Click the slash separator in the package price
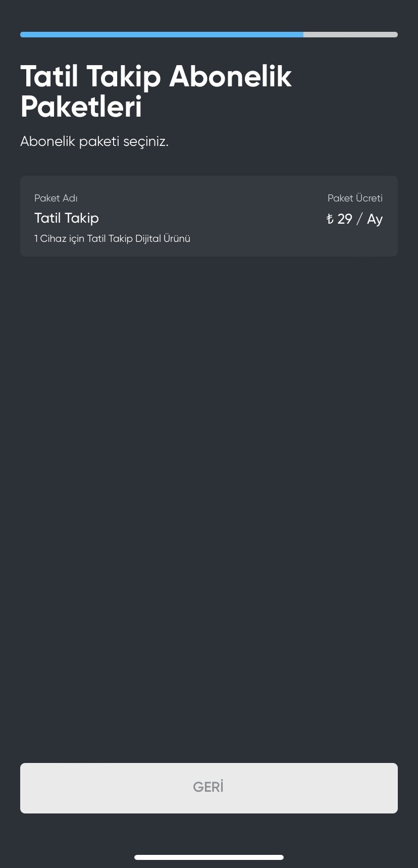This screenshot has width=418, height=868. tap(359, 219)
